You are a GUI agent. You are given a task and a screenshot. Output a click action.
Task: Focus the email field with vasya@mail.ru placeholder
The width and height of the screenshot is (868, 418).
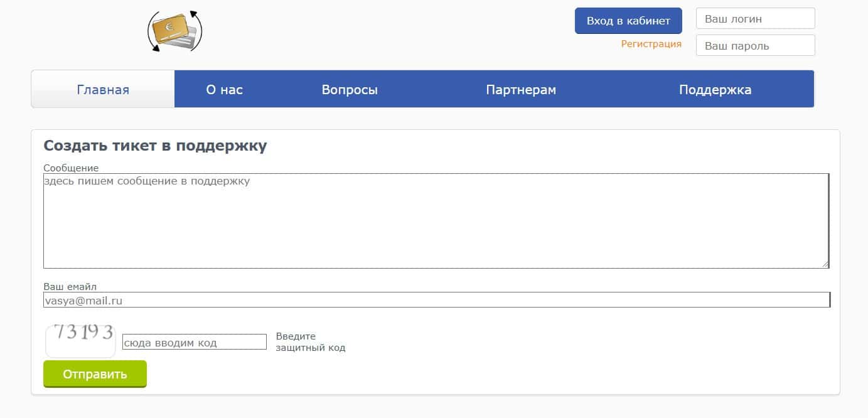[x=436, y=300]
